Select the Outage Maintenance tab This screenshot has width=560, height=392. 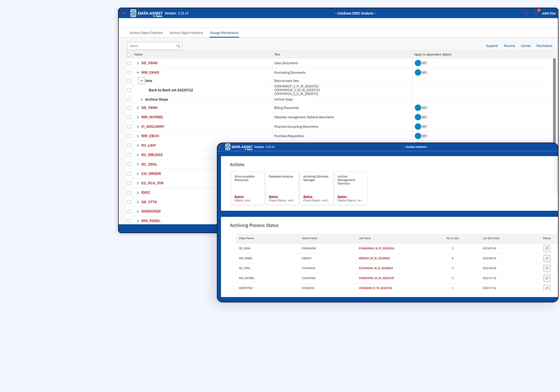pos(224,33)
